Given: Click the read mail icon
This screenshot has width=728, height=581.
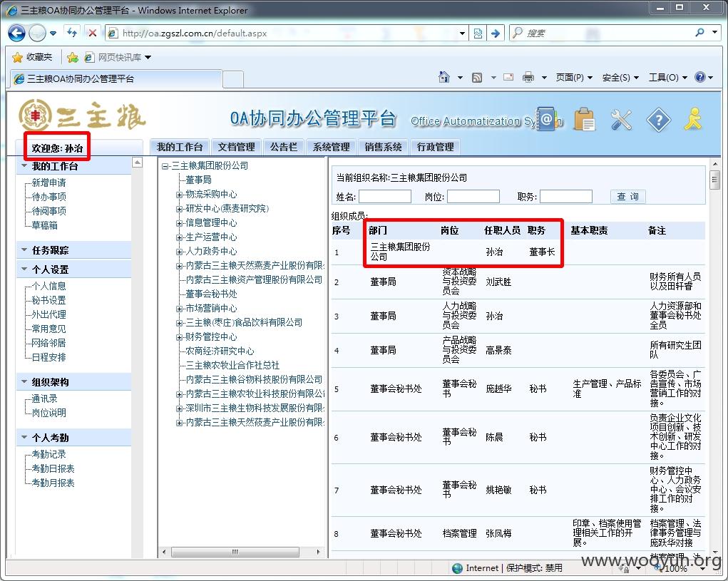Looking at the screenshot, I should tap(508, 77).
